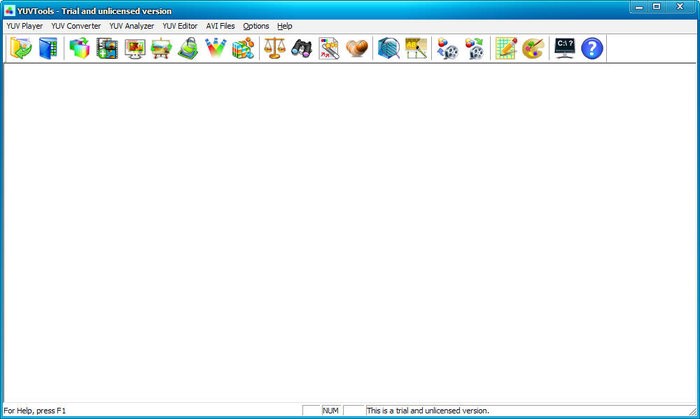Open the AVI Files menu
The image size is (700, 419).
220,26
